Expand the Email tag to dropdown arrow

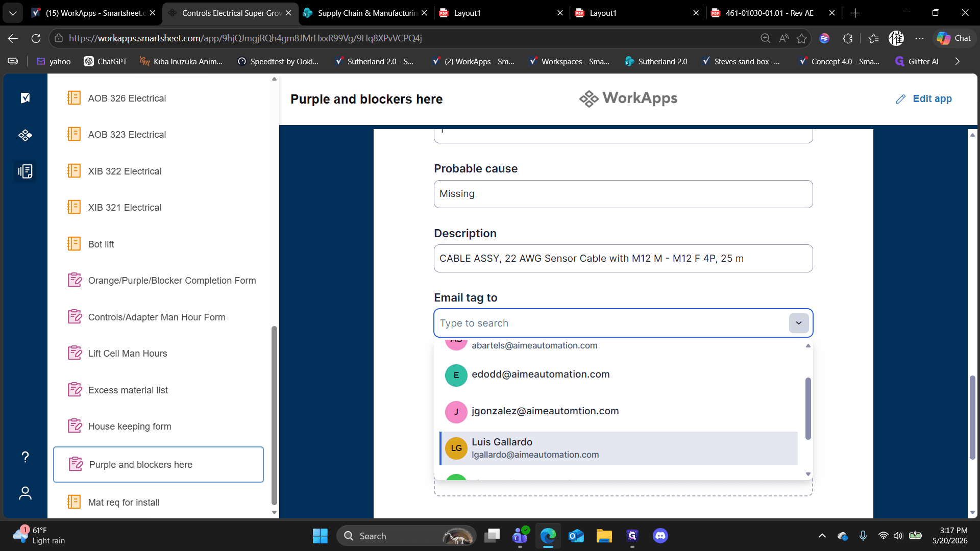tap(799, 323)
